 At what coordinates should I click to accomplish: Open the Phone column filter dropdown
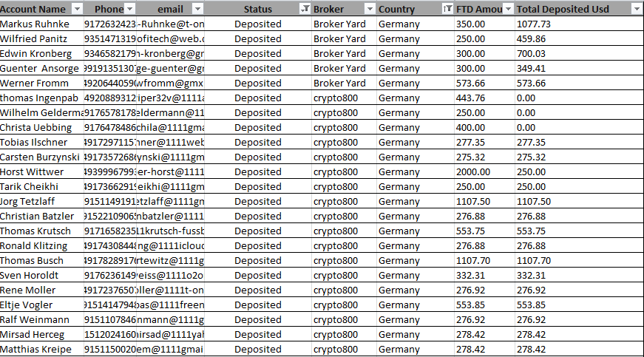130,9
